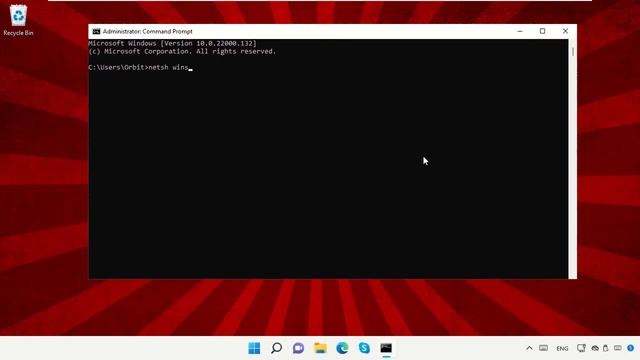This screenshot has width=640, height=360.
Task: Click the Command Prompt vertical scrollbar thumb
Action: [x=573, y=52]
